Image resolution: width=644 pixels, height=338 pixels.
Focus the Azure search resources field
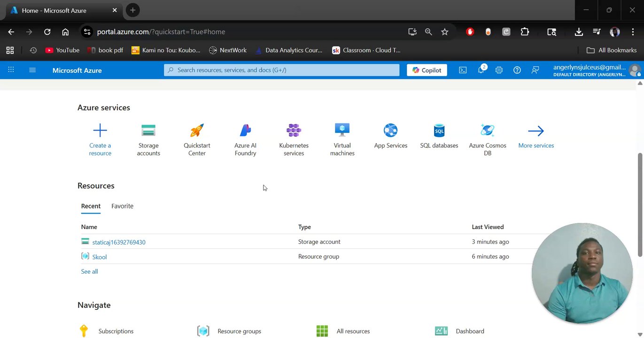281,70
